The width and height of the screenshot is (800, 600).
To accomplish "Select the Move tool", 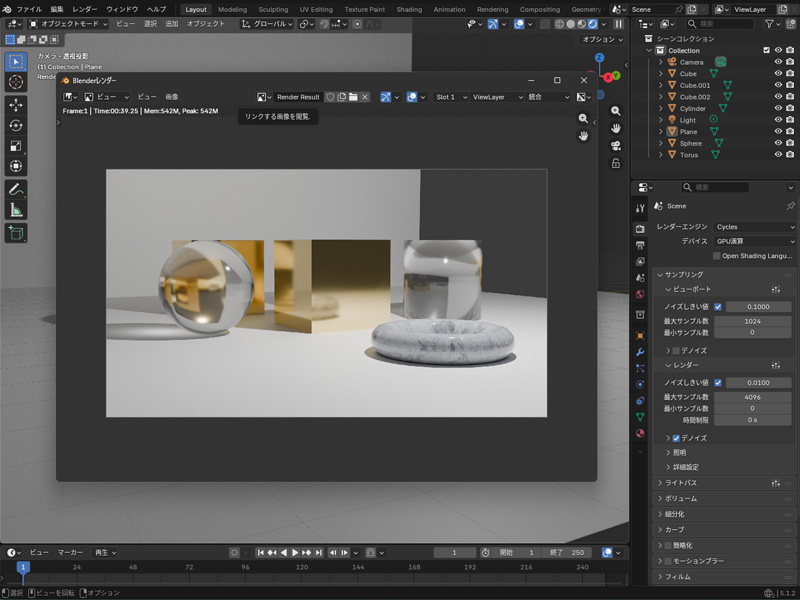I will [x=16, y=105].
